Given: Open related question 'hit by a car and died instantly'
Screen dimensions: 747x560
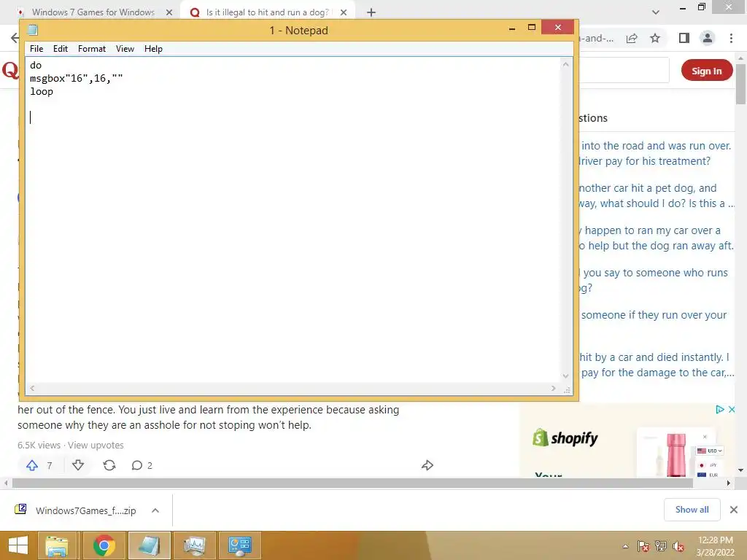Looking at the screenshot, I should click(x=656, y=365).
